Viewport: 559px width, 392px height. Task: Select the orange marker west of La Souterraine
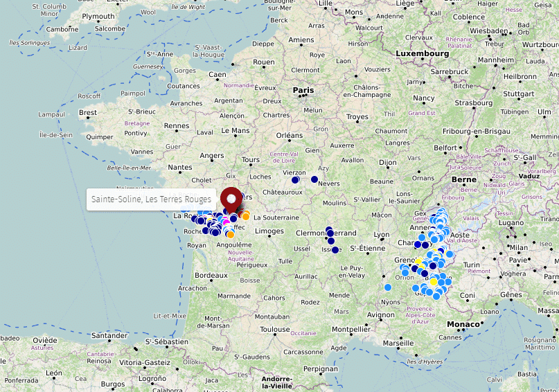point(245,216)
